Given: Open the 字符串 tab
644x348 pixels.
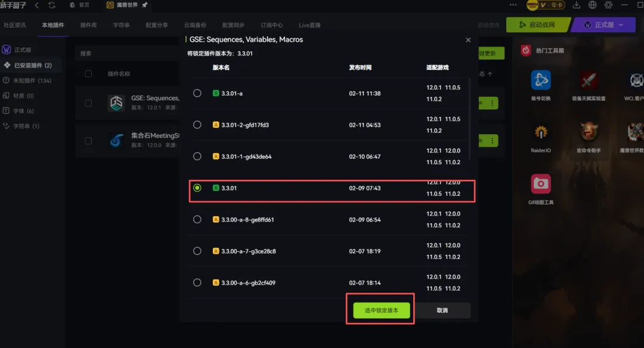Looking at the screenshot, I should [x=121, y=25].
